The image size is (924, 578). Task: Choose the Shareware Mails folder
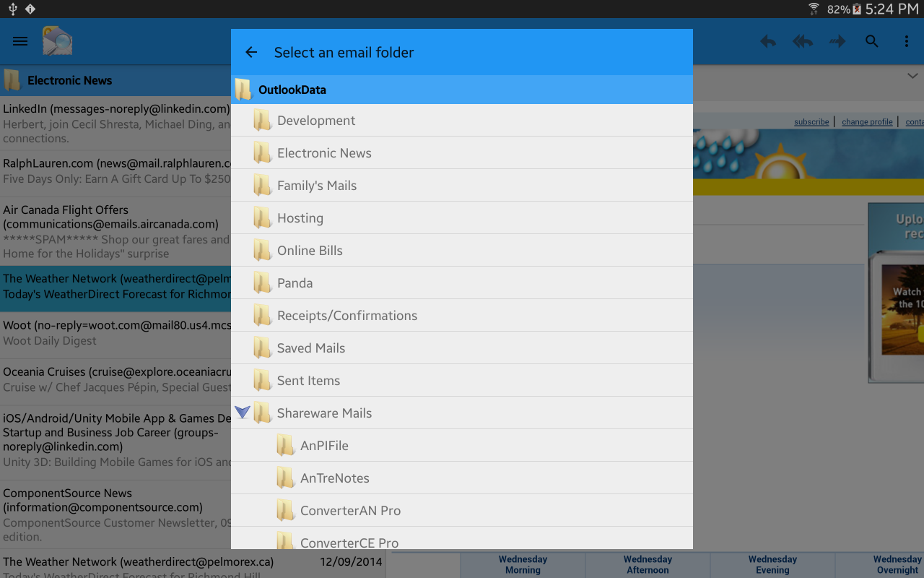(462, 413)
